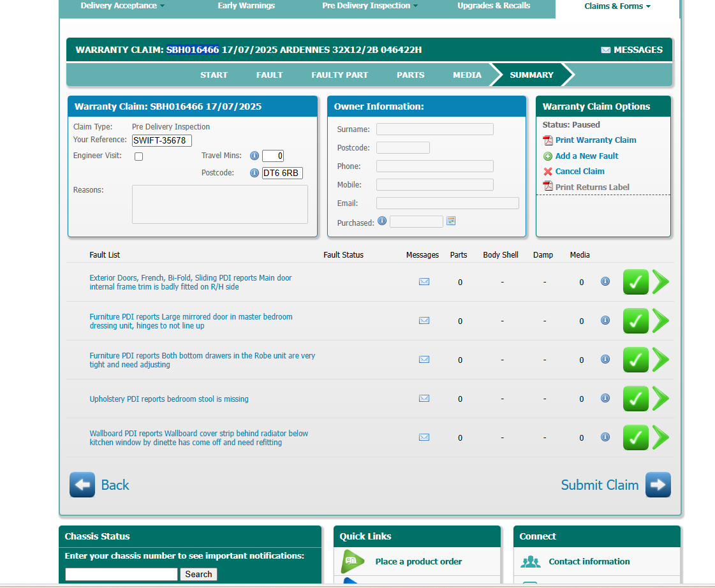Click red X Cancel Claim icon
715x588 pixels.
pyautogui.click(x=548, y=172)
